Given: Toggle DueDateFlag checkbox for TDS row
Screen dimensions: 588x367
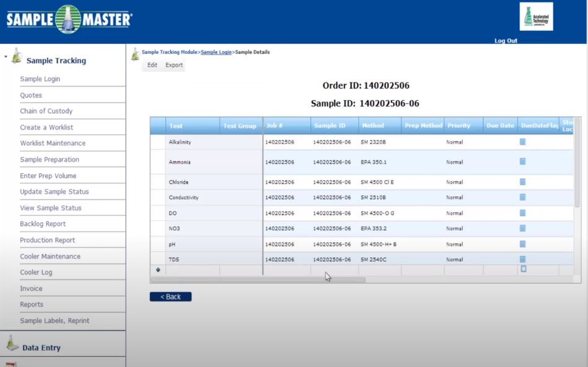Looking at the screenshot, I should (522, 259).
